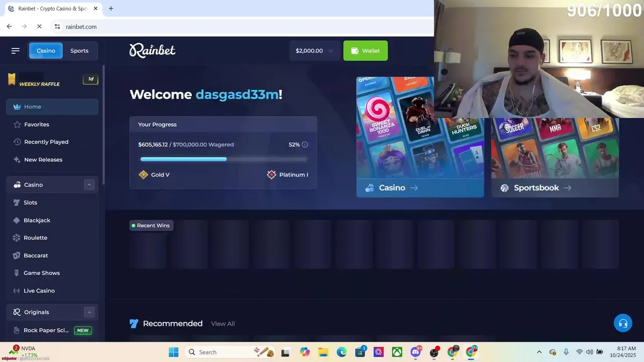Open the Home sidebar item

52,107
